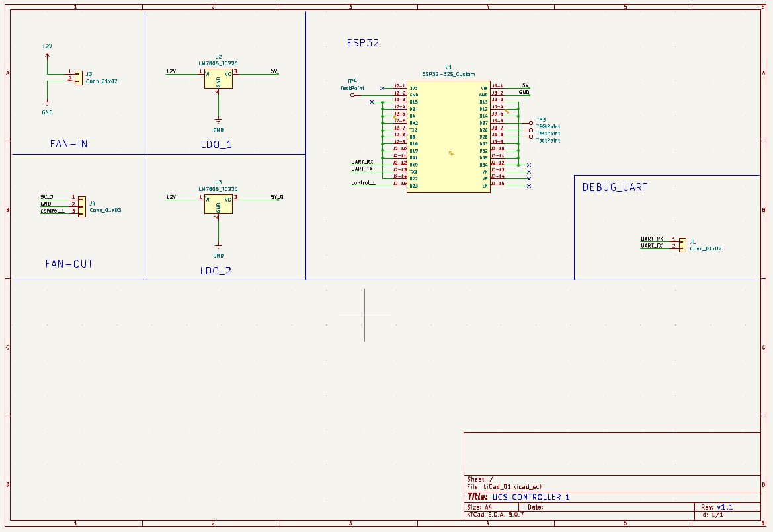Select the 5V_0 output label of U3

(x=277, y=197)
